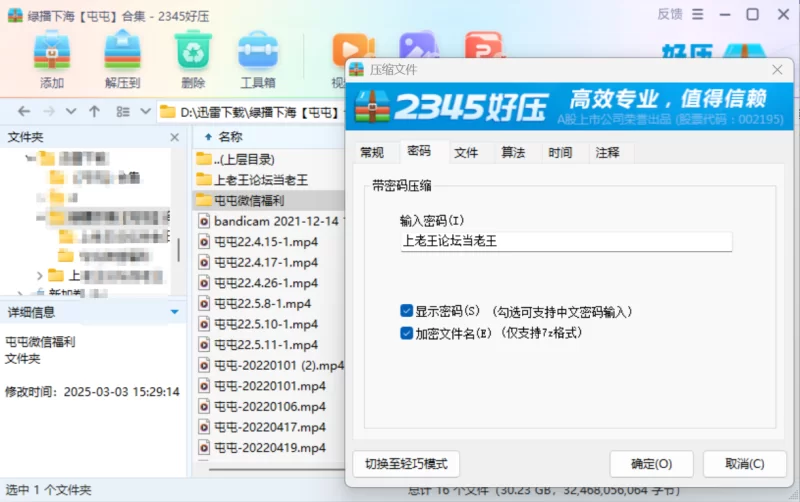
Task: Open the hamburger menu in title bar
Action: point(697,14)
